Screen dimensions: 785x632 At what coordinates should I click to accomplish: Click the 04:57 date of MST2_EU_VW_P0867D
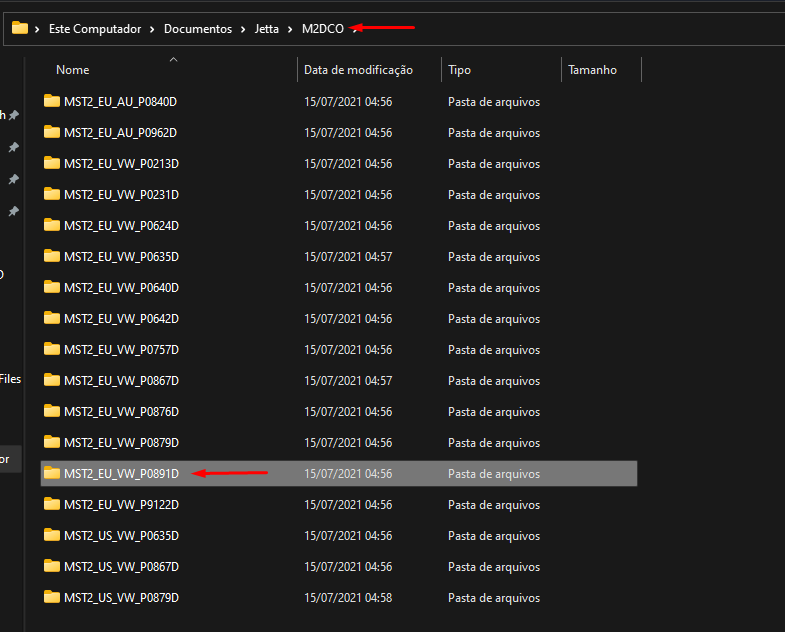(x=348, y=381)
